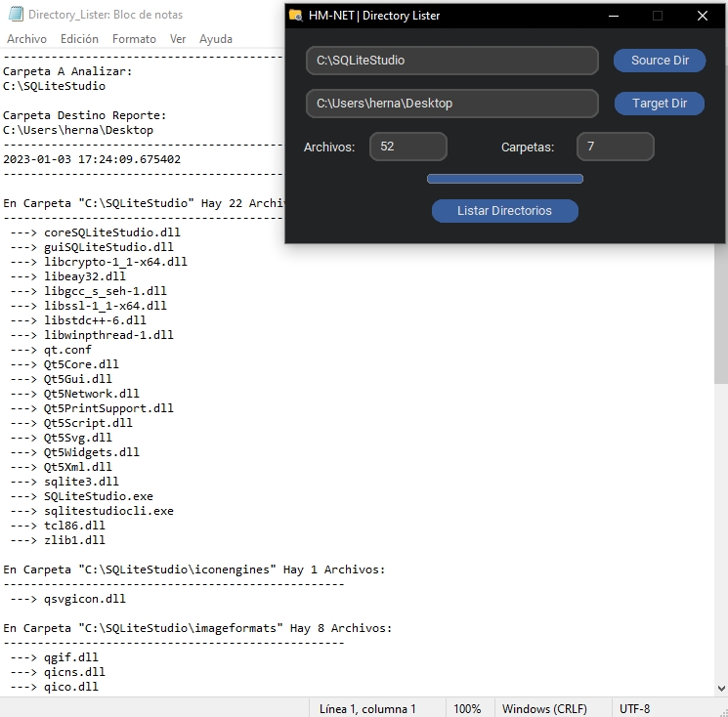728x717 pixels.
Task: Click the Carpetas count field showing 7
Action: (x=616, y=147)
